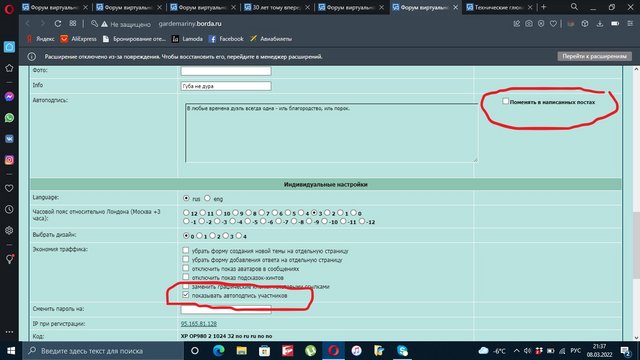
Task: Click the address bar gardemariny.borda.ru
Action: (x=190, y=24)
